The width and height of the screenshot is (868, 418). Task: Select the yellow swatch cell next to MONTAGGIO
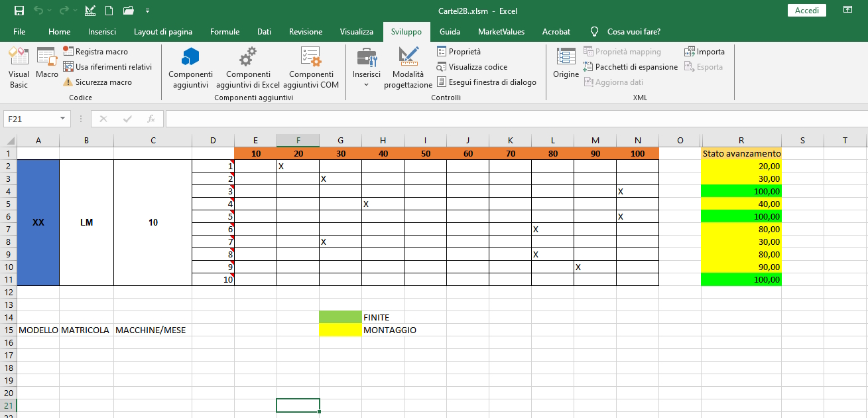340,330
